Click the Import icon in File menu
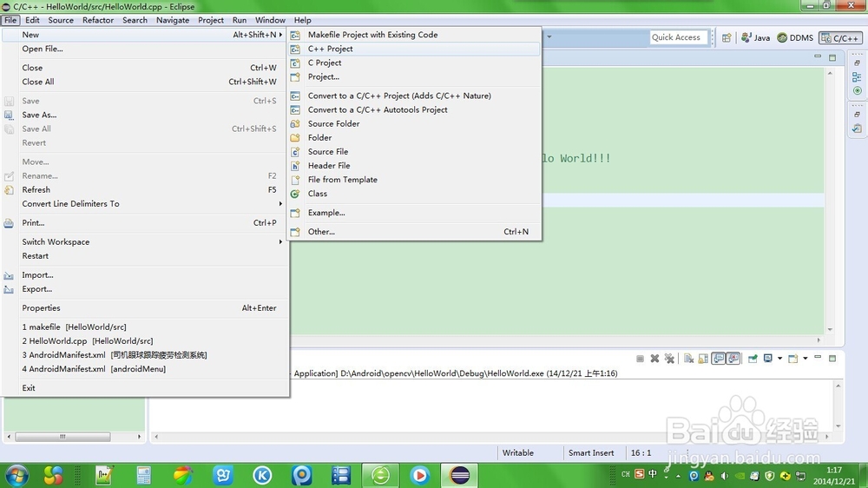868x488 pixels. 9,275
